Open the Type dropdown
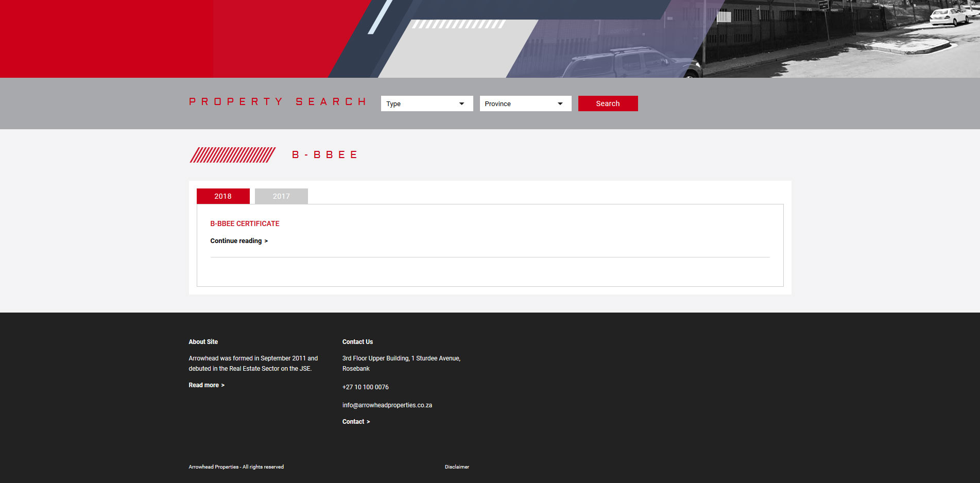 click(x=426, y=104)
